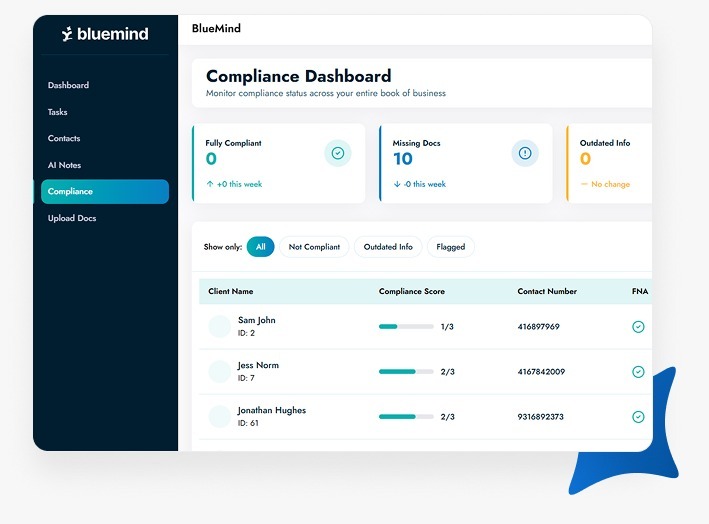Open the Sam John client name
This screenshot has width=709, height=524.
point(257,320)
